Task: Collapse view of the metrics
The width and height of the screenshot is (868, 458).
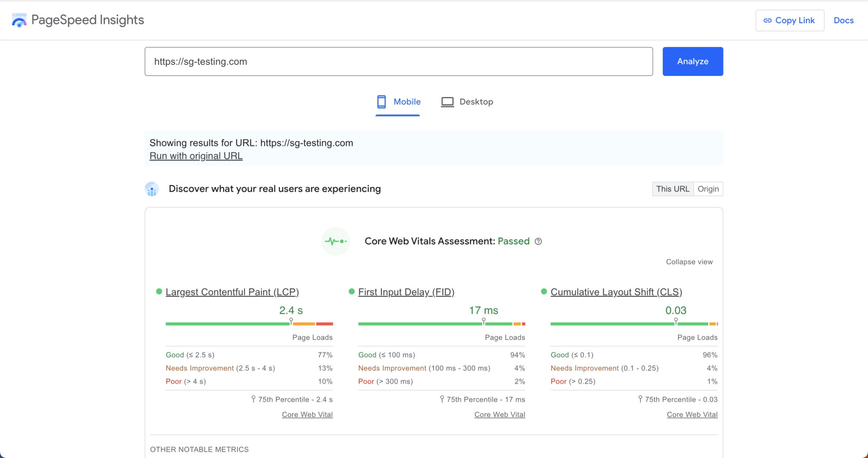Action: point(689,262)
